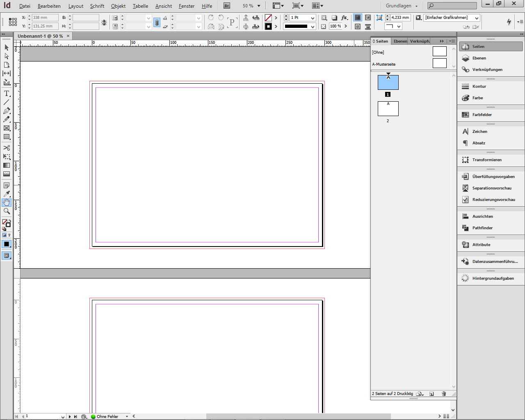This screenshot has height=420, width=525.
Task: Open stroke weight 1 Pt dropdown
Action: click(313, 18)
